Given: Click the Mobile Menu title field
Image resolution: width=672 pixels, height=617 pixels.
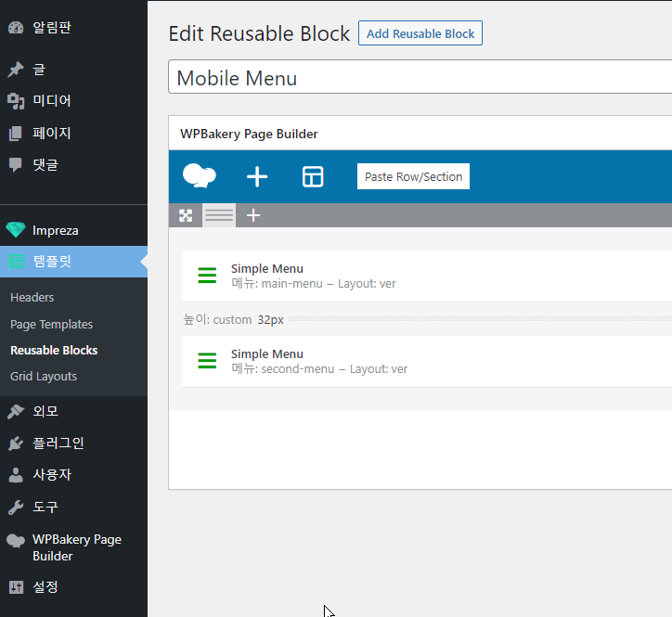Looking at the screenshot, I should point(420,77).
